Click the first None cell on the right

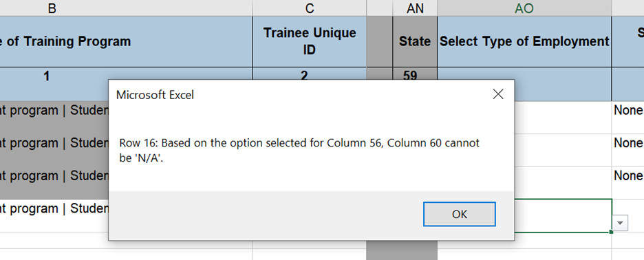(x=628, y=110)
